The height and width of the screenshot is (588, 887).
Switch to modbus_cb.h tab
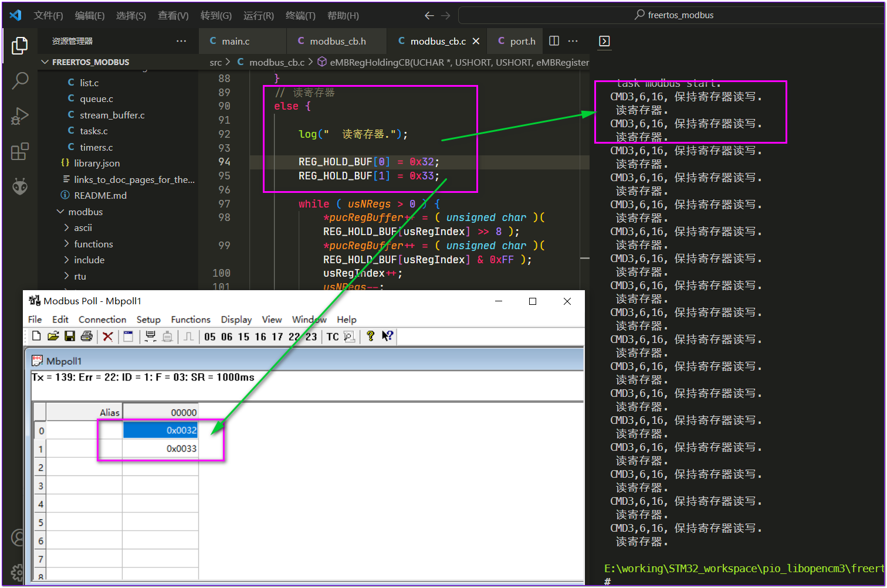pyautogui.click(x=337, y=41)
